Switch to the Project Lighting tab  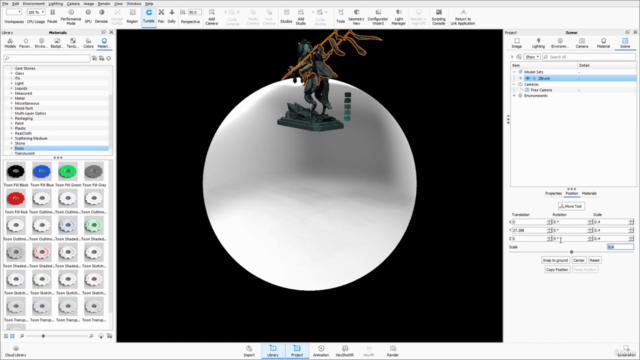(538, 43)
